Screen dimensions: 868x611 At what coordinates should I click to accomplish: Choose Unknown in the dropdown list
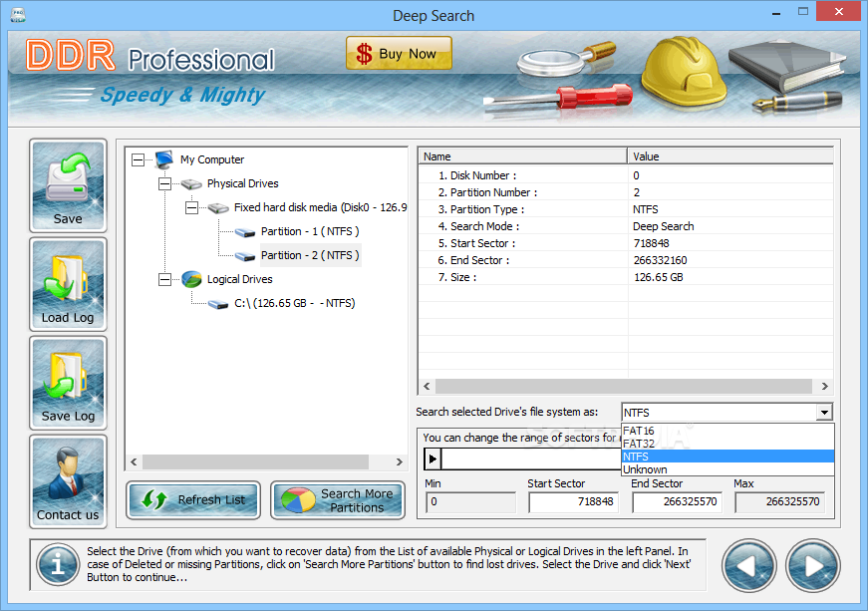(x=727, y=469)
